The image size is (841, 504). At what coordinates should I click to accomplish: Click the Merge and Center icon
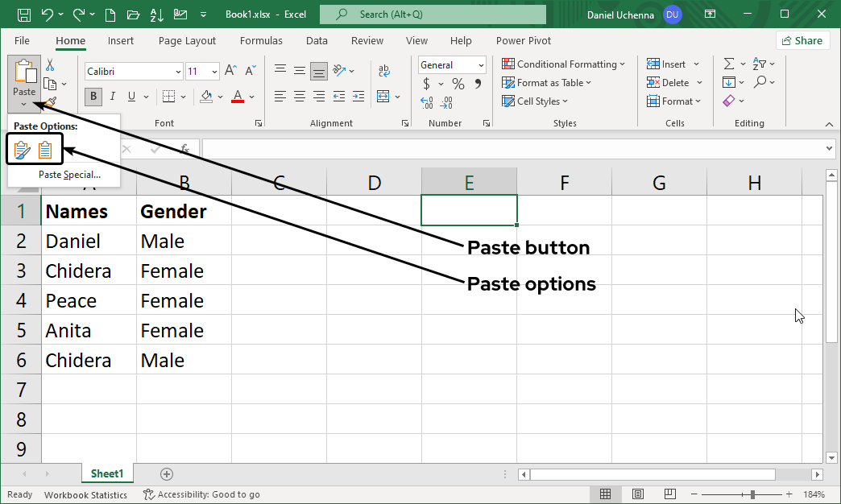click(383, 97)
